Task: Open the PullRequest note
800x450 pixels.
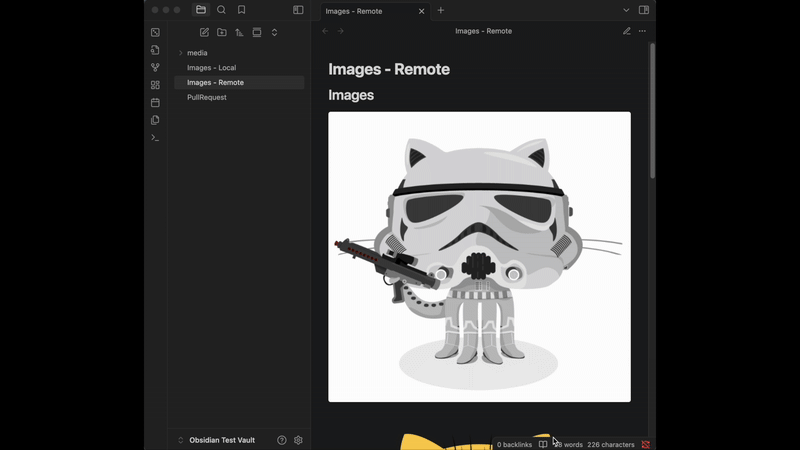Action: click(x=239, y=97)
